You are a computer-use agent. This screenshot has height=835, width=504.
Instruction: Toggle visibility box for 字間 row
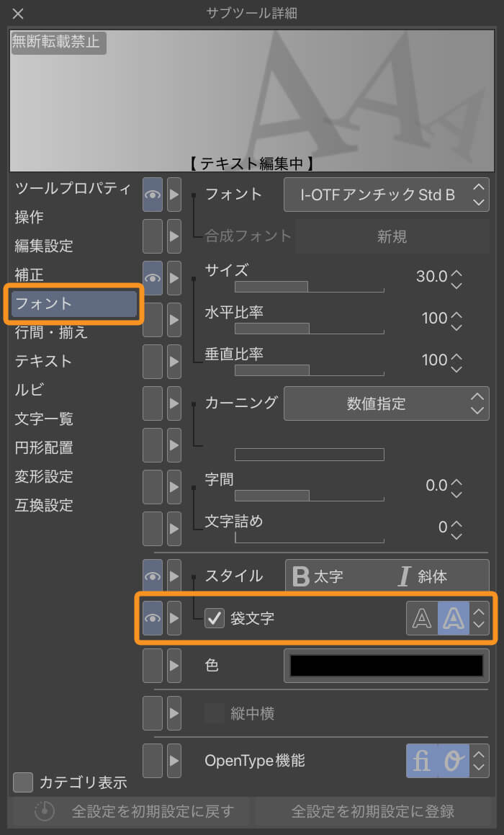coord(153,487)
